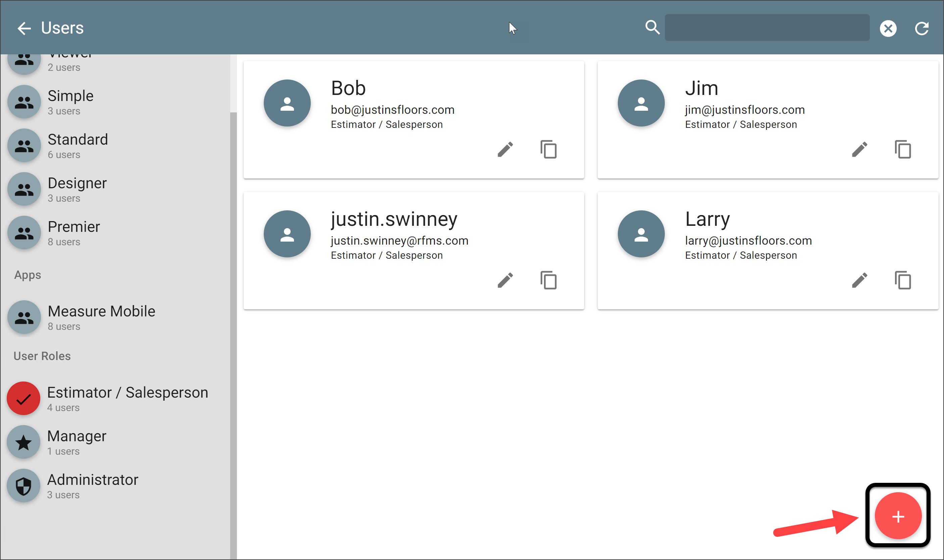The height and width of the screenshot is (560, 944).
Task: Filter by the Premier group
Action: pyautogui.click(x=24, y=233)
